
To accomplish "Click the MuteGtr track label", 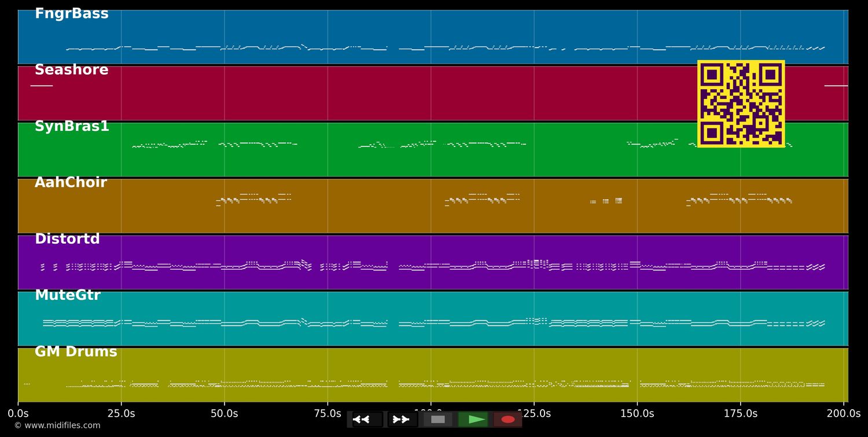I will click(68, 296).
